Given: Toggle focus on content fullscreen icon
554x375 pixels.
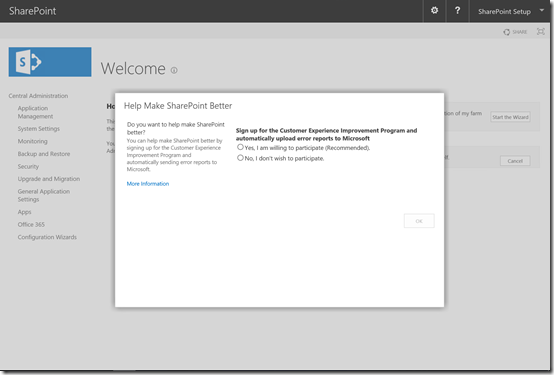Looking at the screenshot, I should point(541,31).
